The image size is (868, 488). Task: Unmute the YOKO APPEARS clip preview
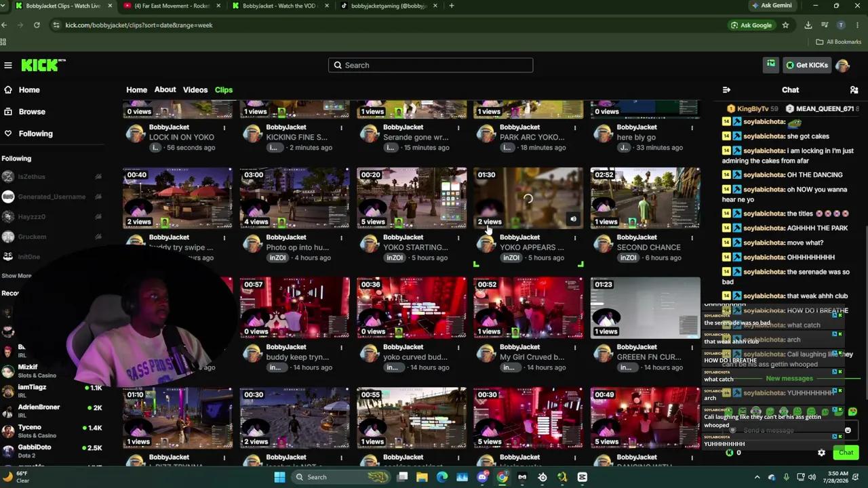[x=573, y=219]
